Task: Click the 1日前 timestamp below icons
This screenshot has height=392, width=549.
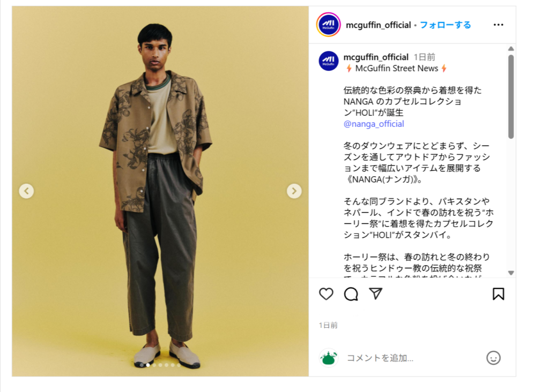Action: (x=328, y=325)
